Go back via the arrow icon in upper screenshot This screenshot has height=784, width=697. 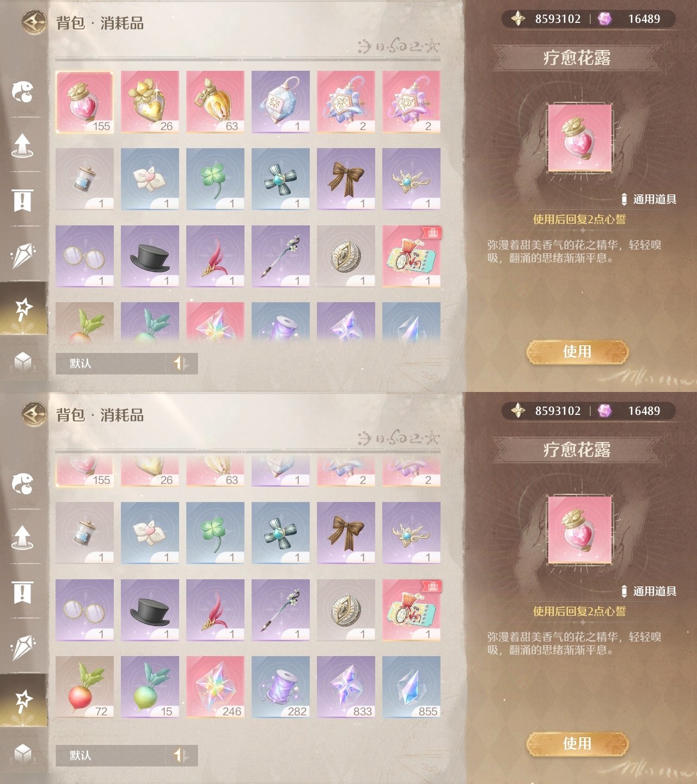(34, 23)
